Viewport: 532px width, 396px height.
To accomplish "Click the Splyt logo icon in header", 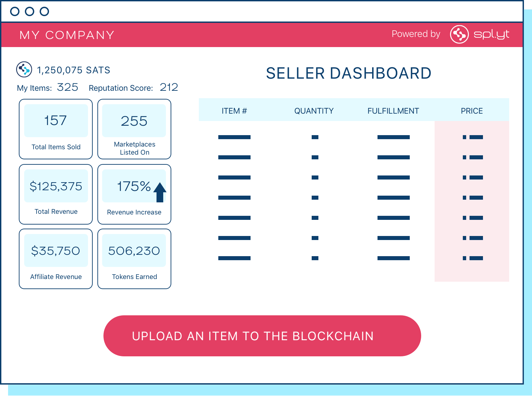I will [x=459, y=34].
